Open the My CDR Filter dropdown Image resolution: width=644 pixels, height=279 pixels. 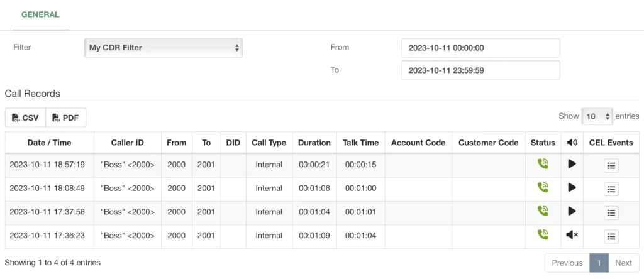(x=163, y=48)
